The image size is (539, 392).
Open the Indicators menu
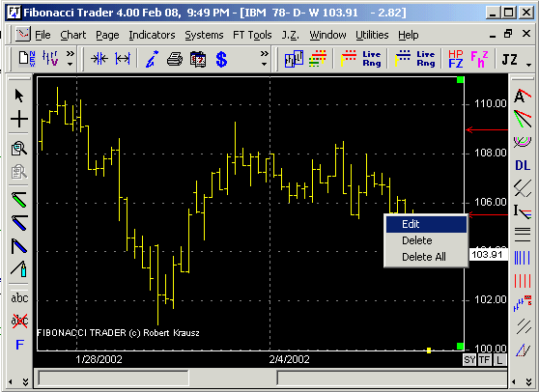(152, 35)
